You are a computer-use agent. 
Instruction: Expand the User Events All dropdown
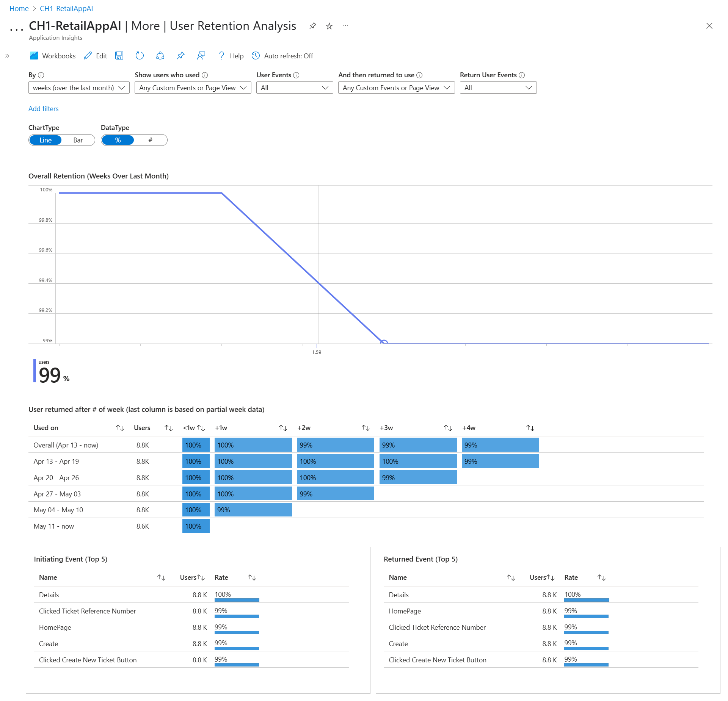[x=294, y=88]
